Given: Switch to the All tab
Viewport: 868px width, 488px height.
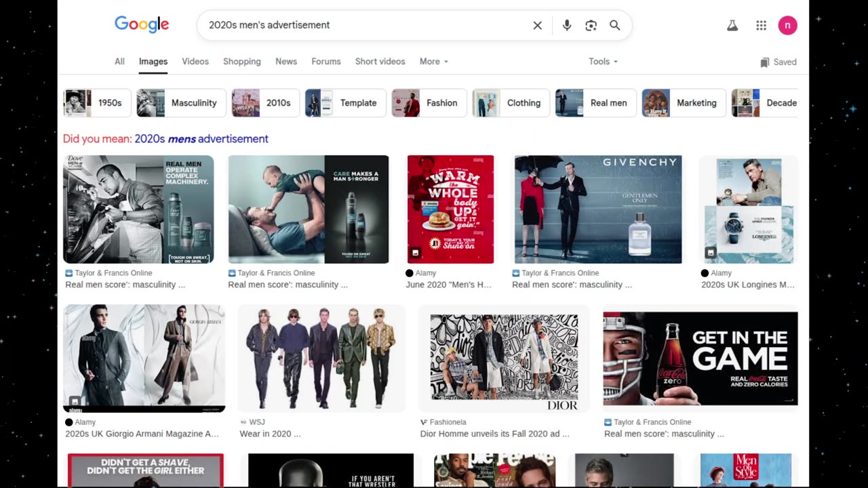Looking at the screenshot, I should pyautogui.click(x=119, y=61).
